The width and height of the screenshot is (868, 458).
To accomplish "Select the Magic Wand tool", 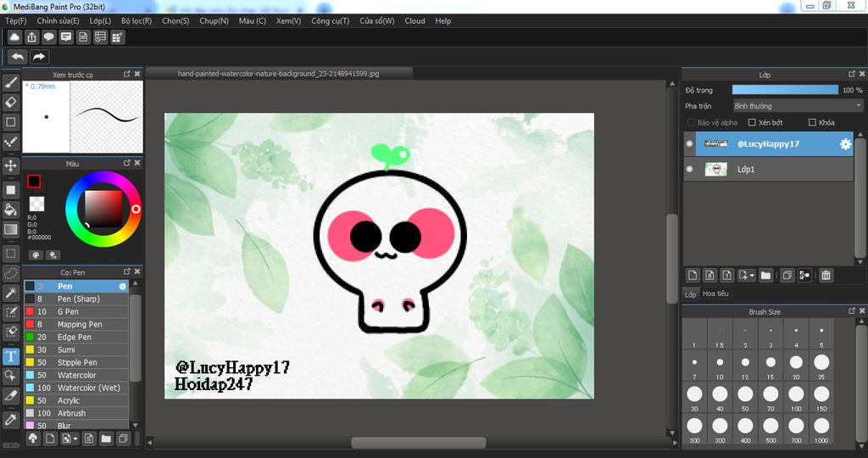I will coord(10,293).
